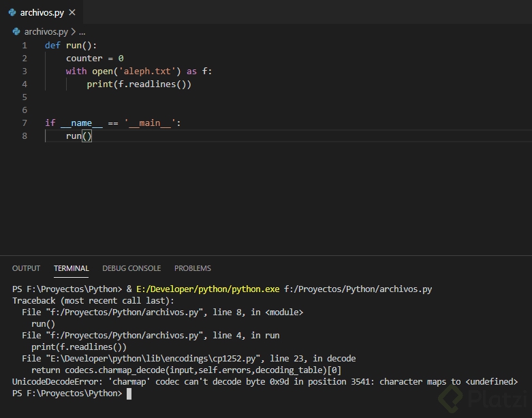Show the PROBLEMS panel tab
Viewport: 532px width, 418px height.
193,268
